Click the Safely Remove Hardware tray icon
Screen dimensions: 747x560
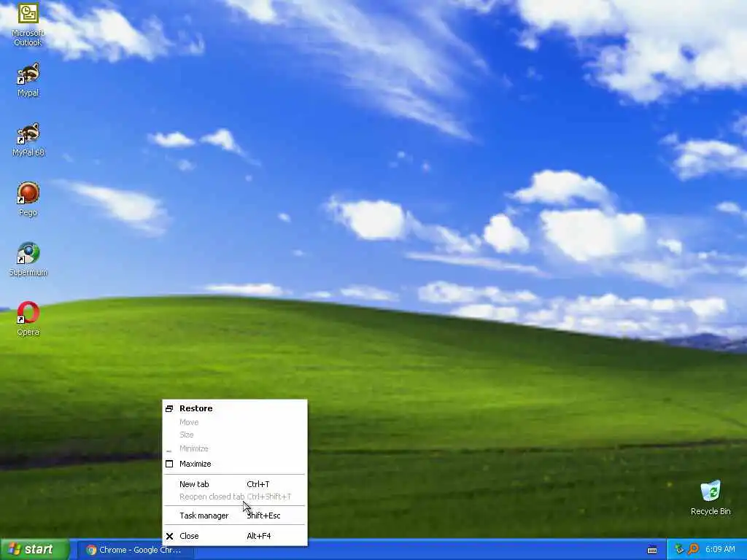coord(679,550)
